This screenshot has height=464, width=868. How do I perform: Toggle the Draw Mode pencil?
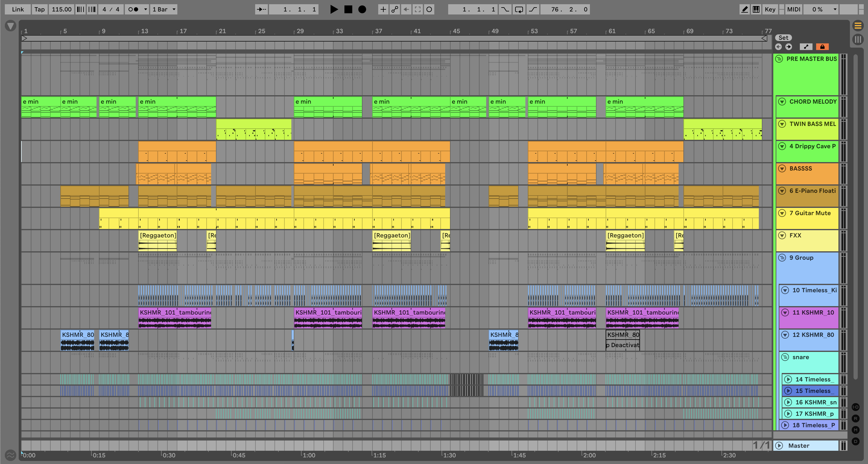(744, 9)
